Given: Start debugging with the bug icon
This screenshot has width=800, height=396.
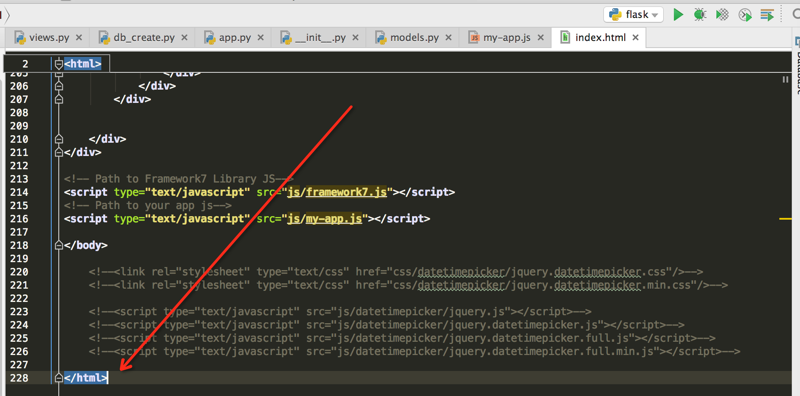Looking at the screenshot, I should [x=699, y=14].
